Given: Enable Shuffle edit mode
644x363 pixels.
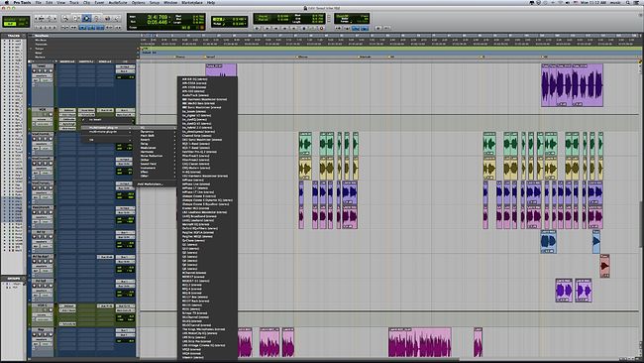Looking at the screenshot, I should (x=10, y=19).
